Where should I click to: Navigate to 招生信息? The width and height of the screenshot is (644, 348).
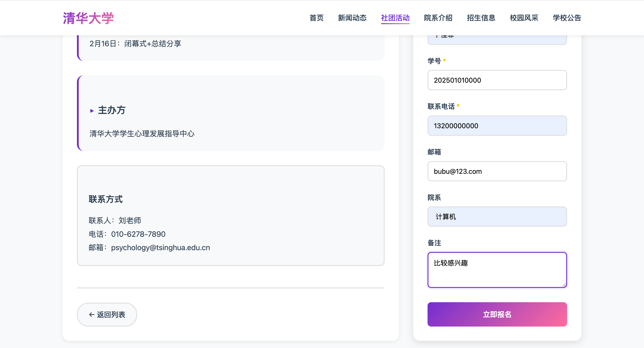coord(481,18)
